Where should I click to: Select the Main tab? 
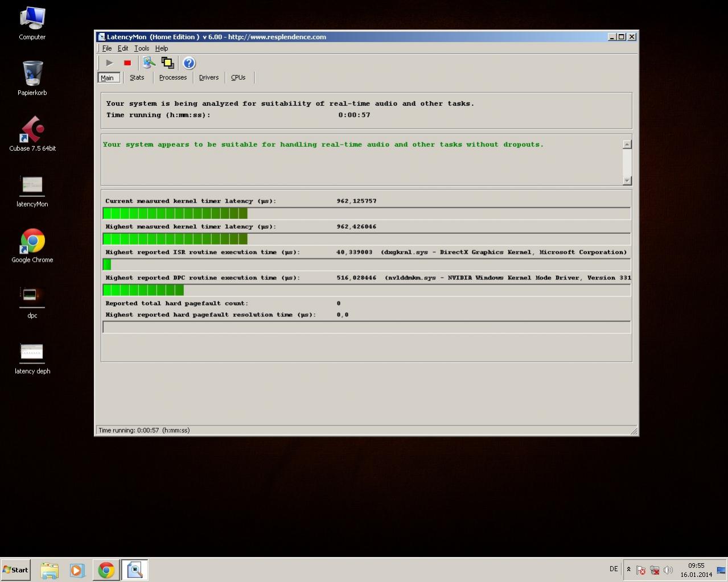tap(108, 78)
